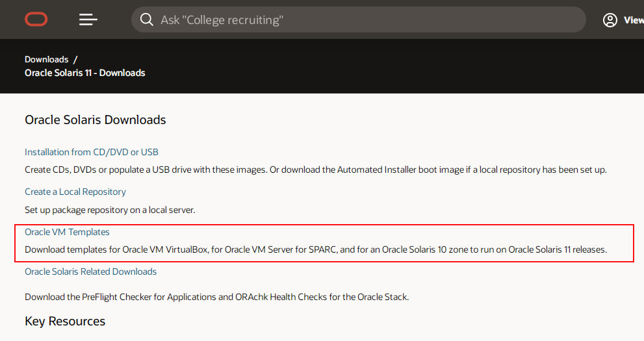Focus the "Ask College recruiting" search box

358,19
